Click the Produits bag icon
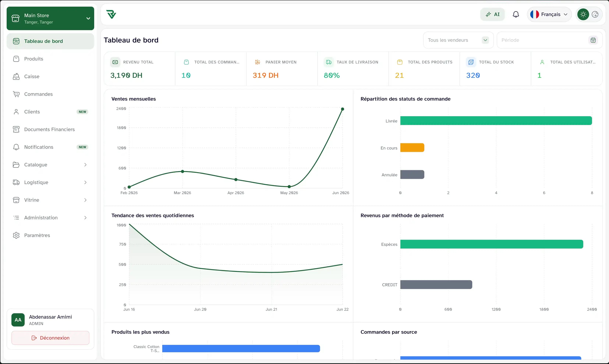Viewport: 609px width, 364px height. tap(16, 59)
